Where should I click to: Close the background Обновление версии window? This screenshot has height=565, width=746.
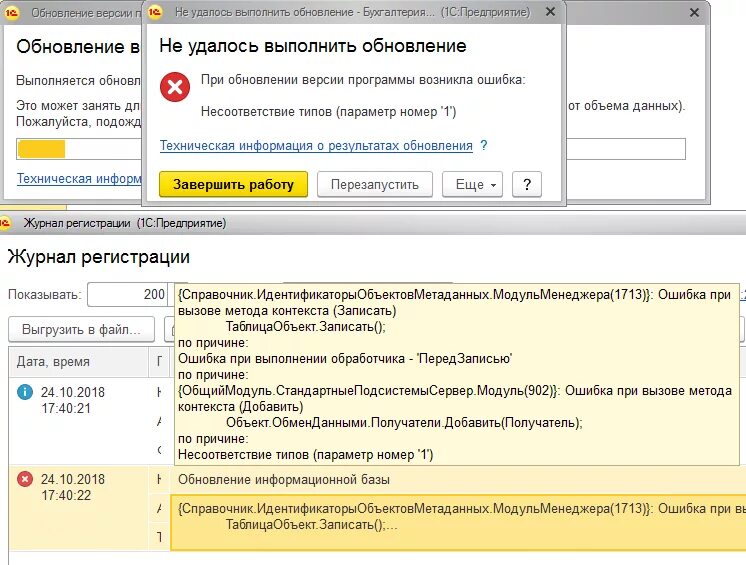click(x=694, y=13)
